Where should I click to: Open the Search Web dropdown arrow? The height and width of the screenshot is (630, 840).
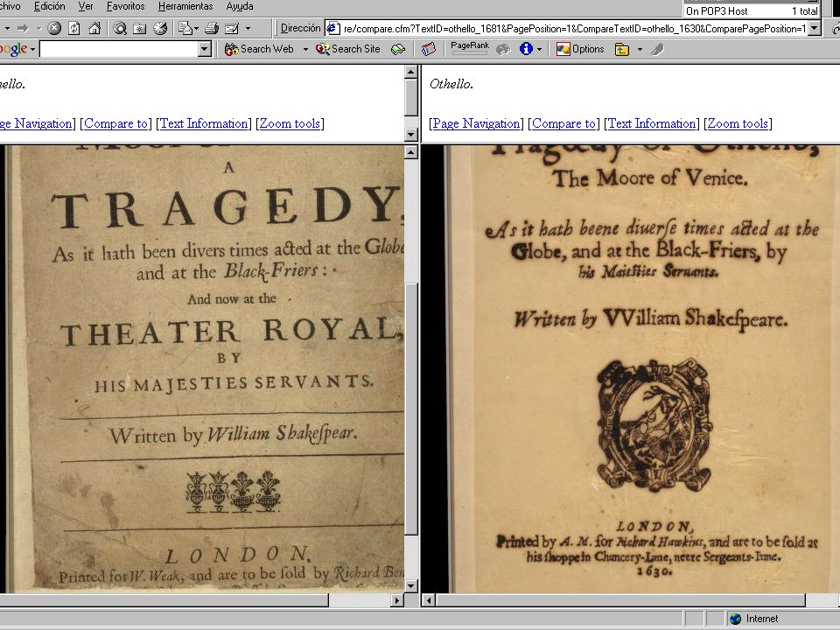(305, 49)
